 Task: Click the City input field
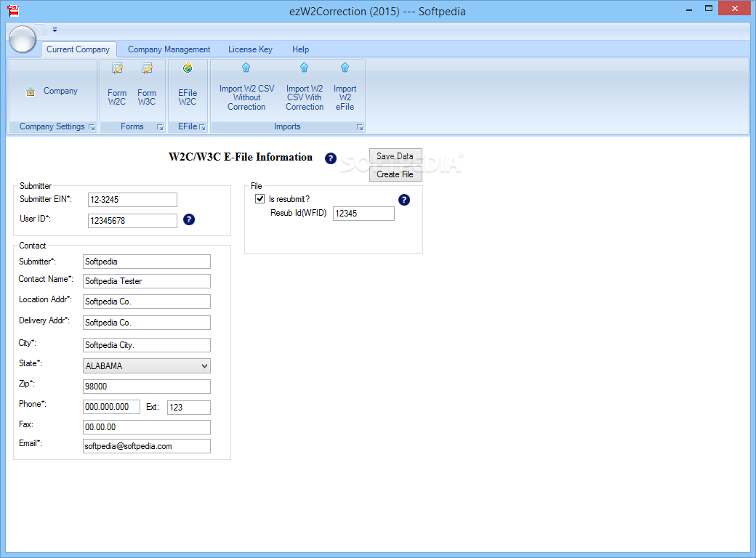pyautogui.click(x=147, y=345)
